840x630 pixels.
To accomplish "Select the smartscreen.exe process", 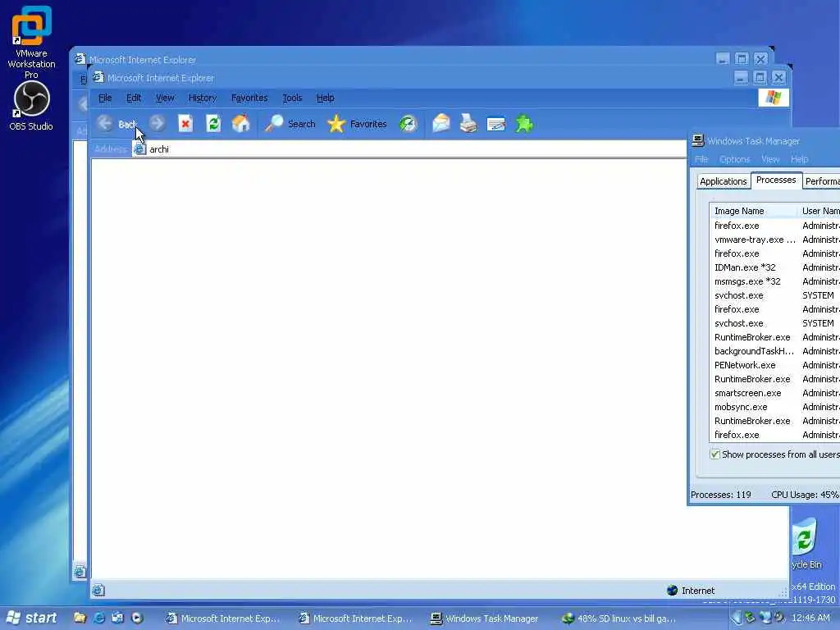I will point(774,393).
